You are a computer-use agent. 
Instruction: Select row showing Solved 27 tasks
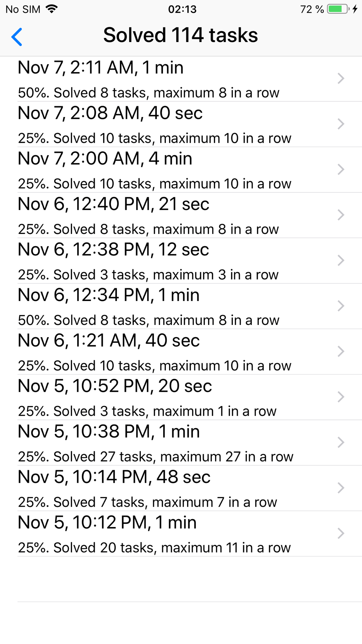[181, 443]
